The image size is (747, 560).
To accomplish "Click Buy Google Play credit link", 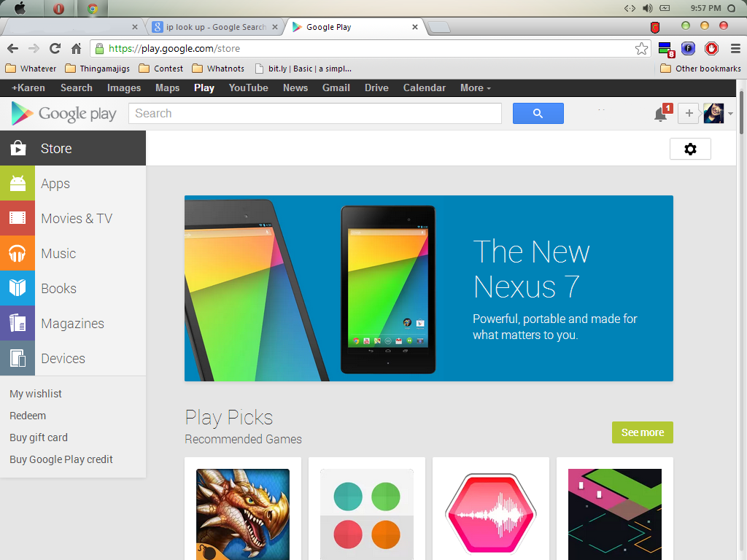I will coord(61,459).
